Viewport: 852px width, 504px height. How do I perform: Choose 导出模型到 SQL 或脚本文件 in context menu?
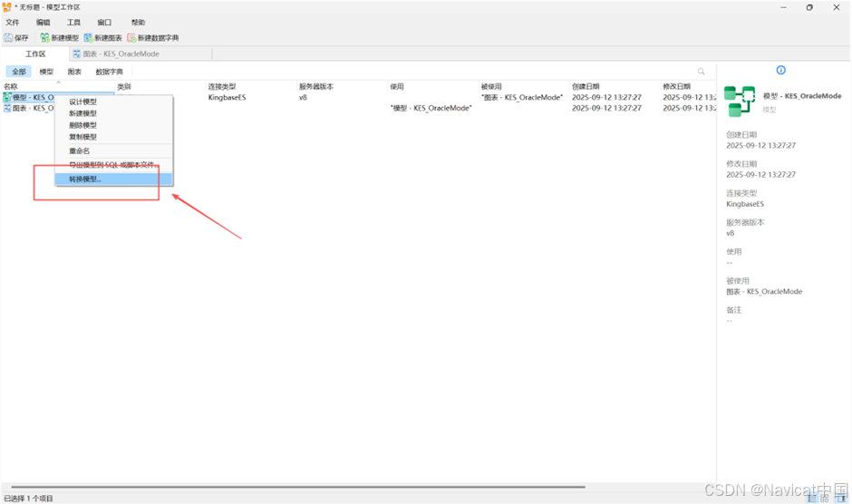(113, 165)
